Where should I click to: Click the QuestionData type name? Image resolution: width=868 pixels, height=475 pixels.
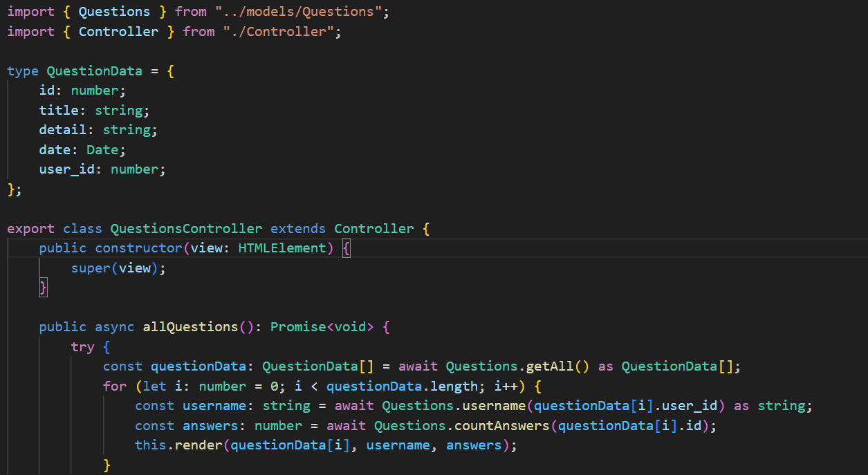(94, 71)
